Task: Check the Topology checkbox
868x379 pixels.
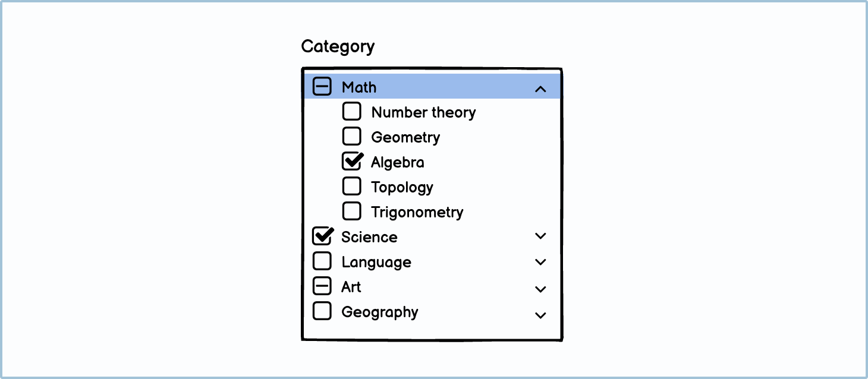Action: tap(351, 186)
